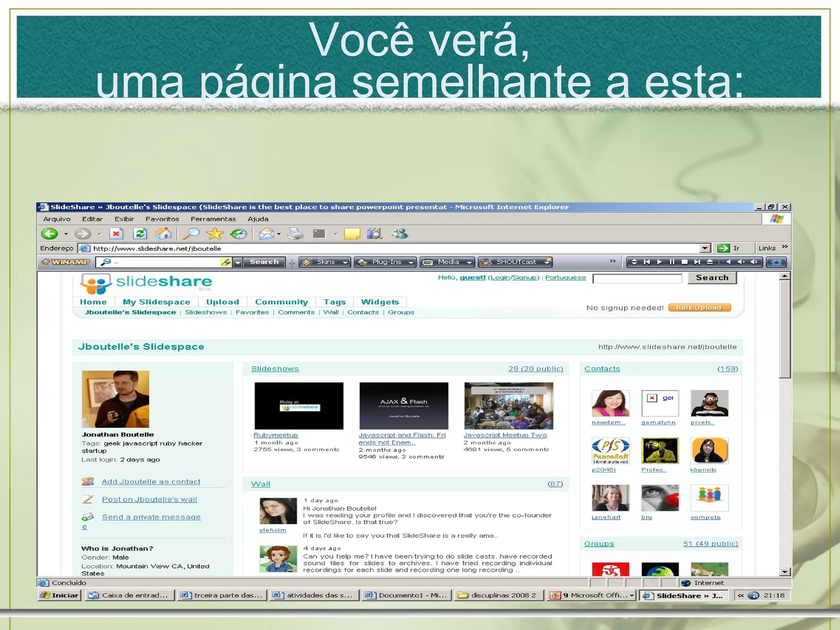Open the Community tab
This screenshot has height=630, width=840.
pos(281,302)
